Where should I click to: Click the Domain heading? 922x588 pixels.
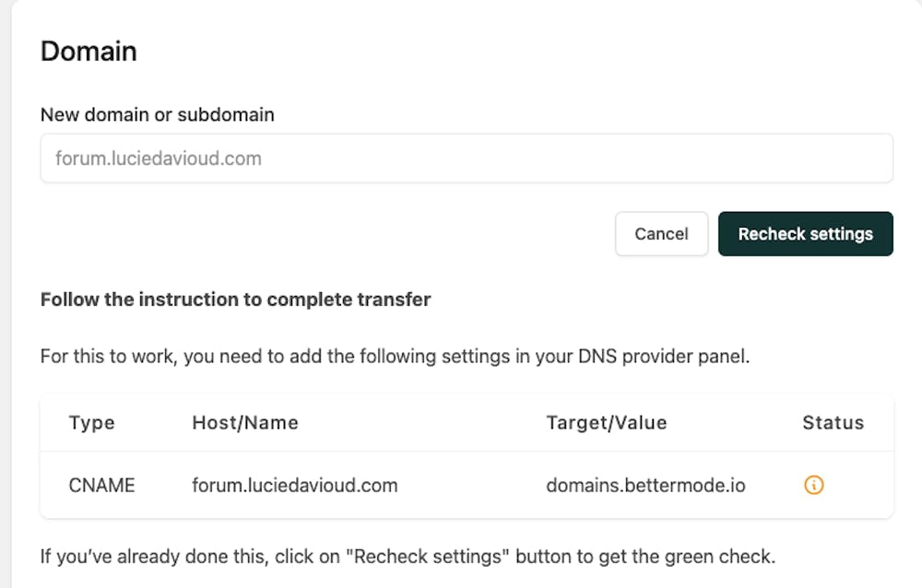89,52
